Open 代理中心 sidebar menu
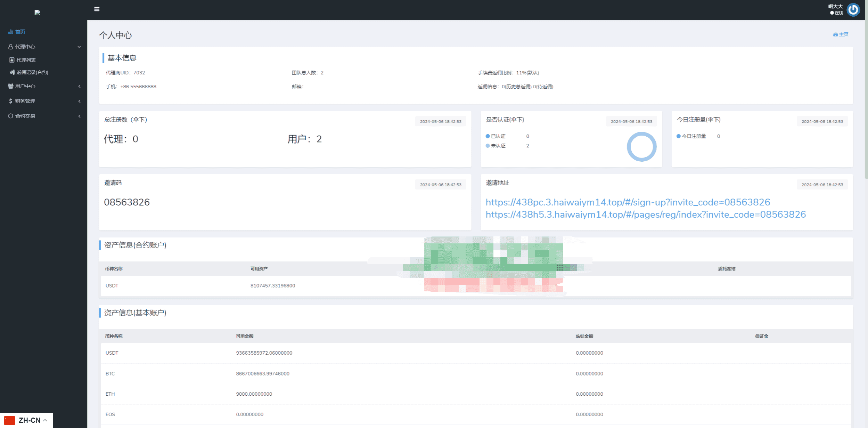Viewport: 868px width, 428px height. coord(25,47)
